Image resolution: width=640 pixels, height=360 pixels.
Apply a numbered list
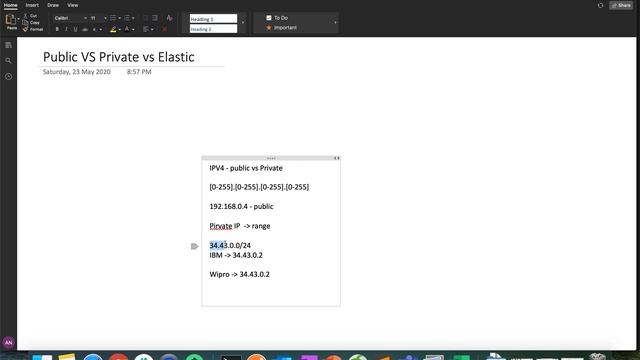click(x=127, y=18)
